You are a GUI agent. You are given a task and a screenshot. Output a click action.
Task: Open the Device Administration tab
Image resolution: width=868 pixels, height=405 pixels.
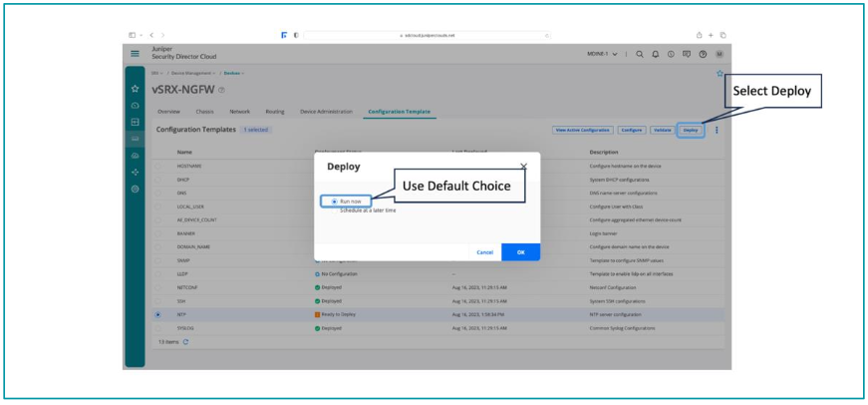326,112
